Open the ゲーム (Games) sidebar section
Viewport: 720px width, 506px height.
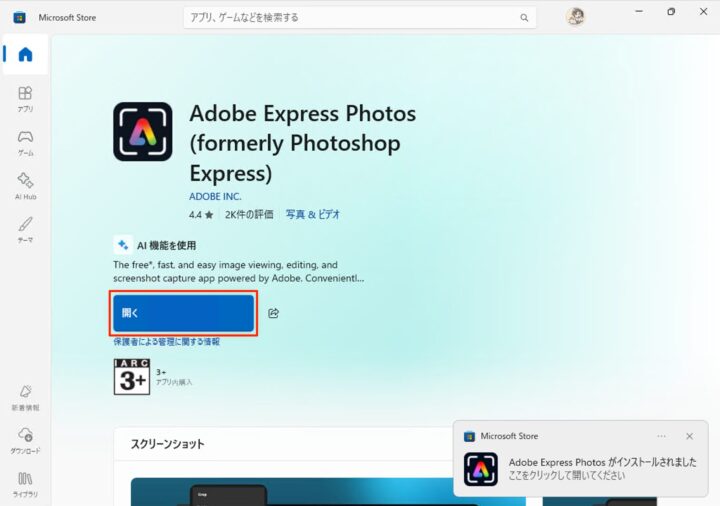pyautogui.click(x=25, y=142)
